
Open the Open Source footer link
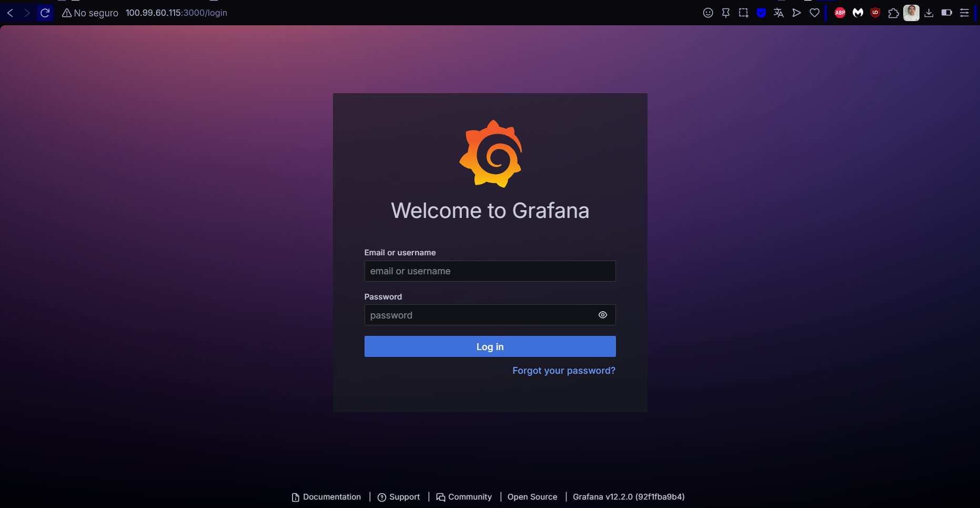tap(532, 497)
